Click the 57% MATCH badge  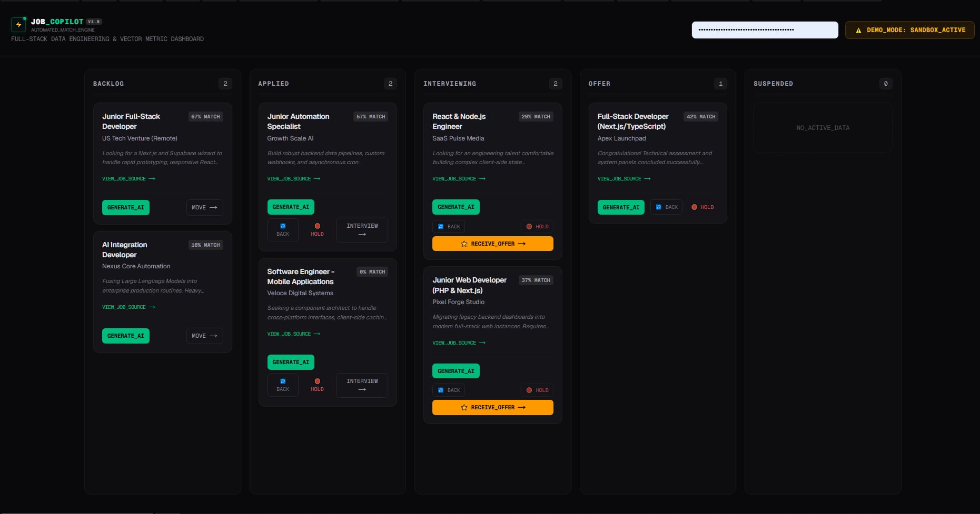click(371, 117)
